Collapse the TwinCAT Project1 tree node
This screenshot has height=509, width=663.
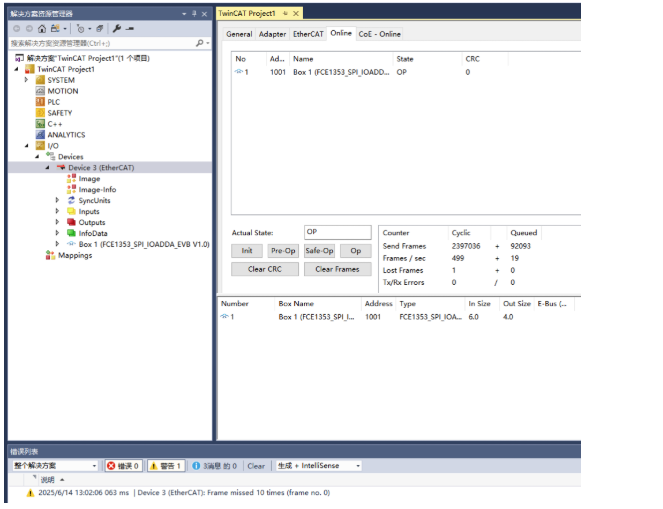coord(16,69)
